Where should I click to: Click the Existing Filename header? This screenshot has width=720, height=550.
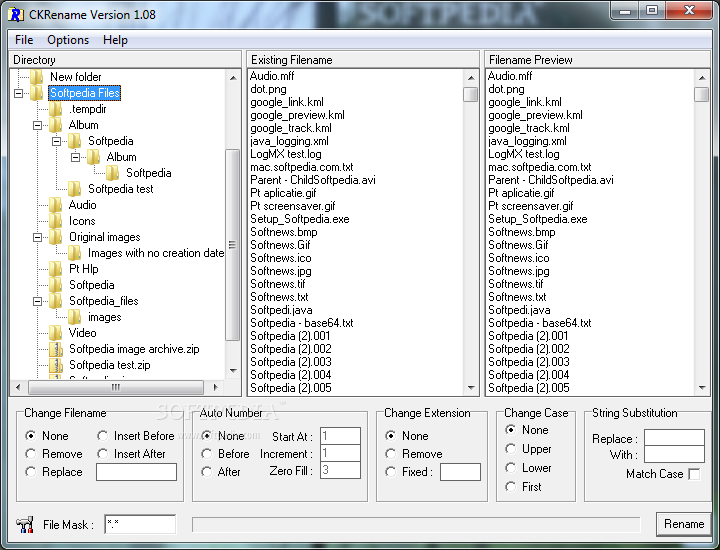coord(363,60)
